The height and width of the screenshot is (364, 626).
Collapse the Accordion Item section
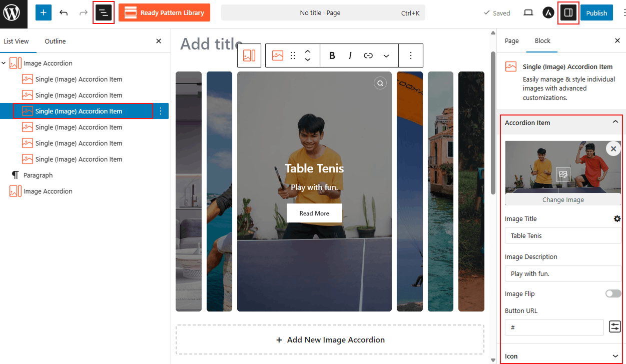pyautogui.click(x=615, y=122)
